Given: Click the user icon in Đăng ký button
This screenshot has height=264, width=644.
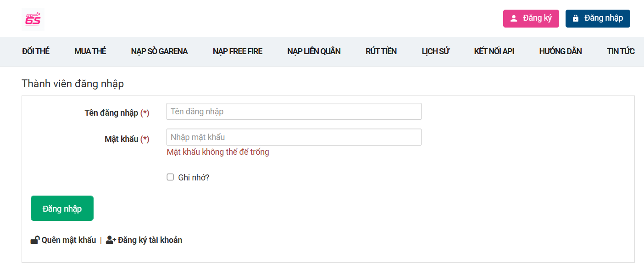Looking at the screenshot, I should click(x=514, y=18).
